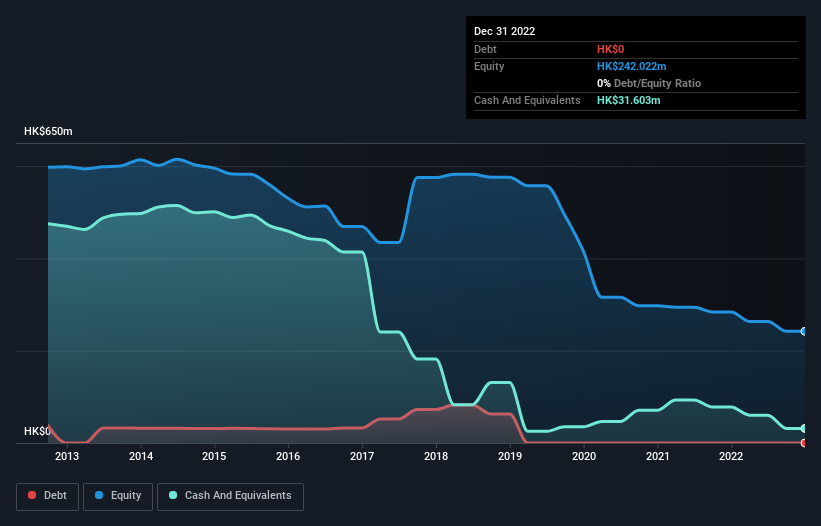
Task: Click the Dec 31 2022 tooltip date
Action: tap(504, 31)
